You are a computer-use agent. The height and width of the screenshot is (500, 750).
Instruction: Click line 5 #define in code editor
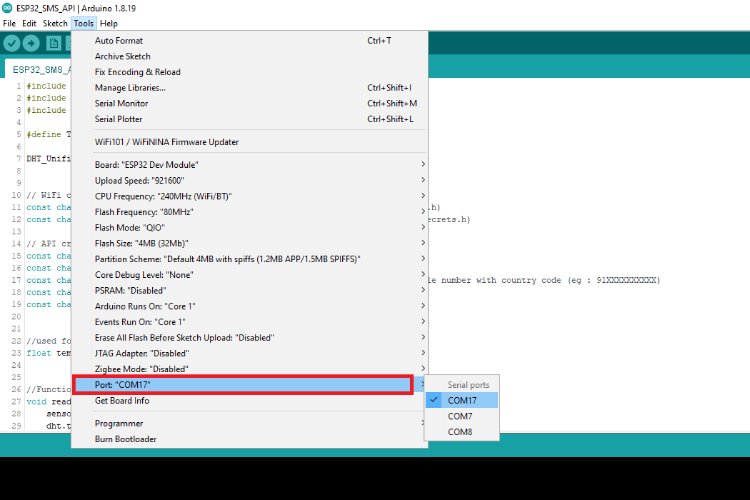click(48, 134)
